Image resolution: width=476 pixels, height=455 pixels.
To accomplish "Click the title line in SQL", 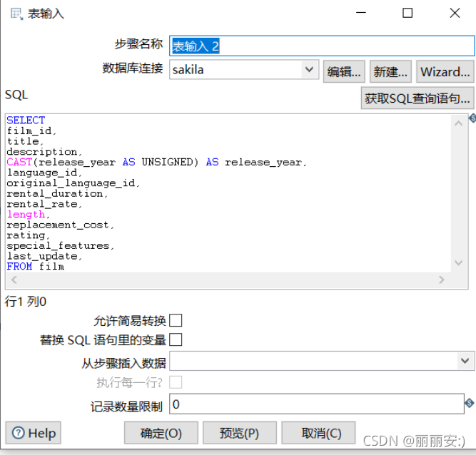I will [25, 141].
